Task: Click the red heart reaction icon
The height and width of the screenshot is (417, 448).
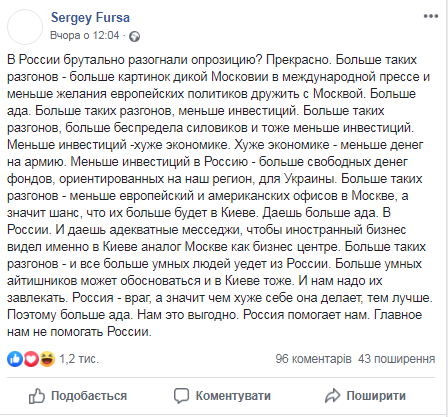Action: tap(31, 359)
